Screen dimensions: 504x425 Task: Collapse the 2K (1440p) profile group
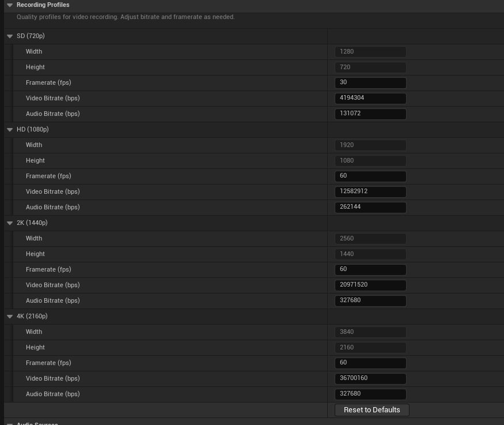[10, 223]
